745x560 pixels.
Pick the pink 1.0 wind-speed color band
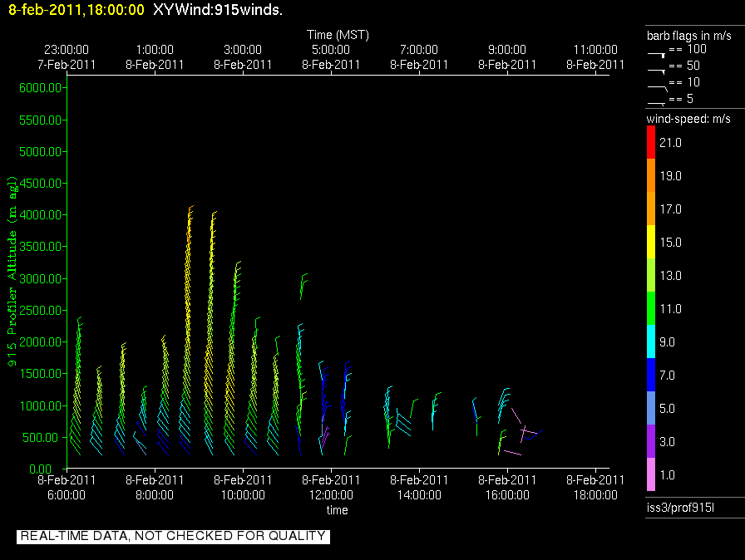pyautogui.click(x=651, y=474)
